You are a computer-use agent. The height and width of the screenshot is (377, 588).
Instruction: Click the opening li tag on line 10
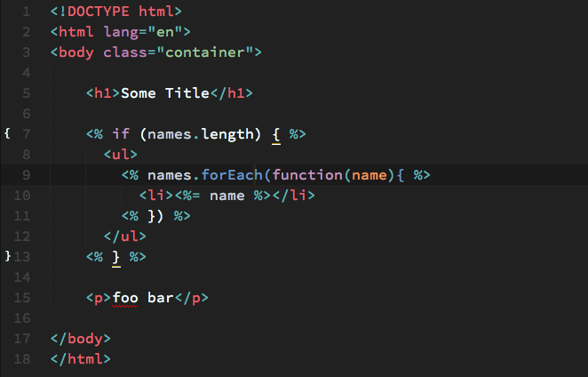coord(156,196)
